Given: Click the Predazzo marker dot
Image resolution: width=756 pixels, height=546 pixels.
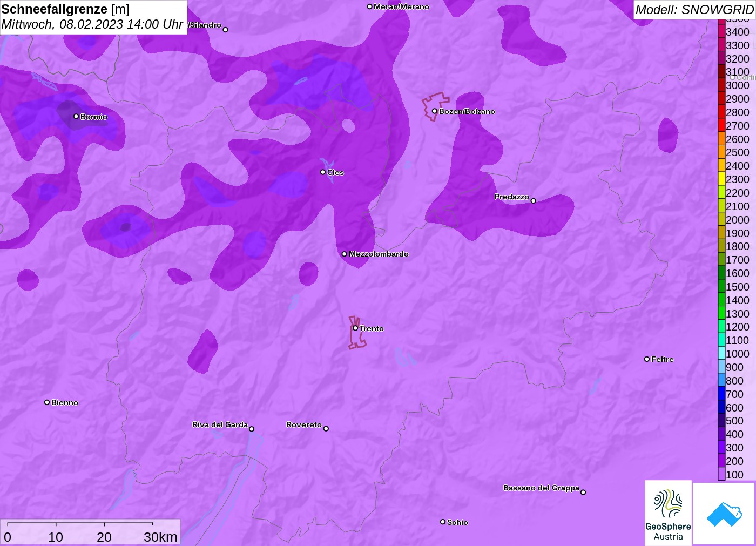Looking at the screenshot, I should (534, 200).
